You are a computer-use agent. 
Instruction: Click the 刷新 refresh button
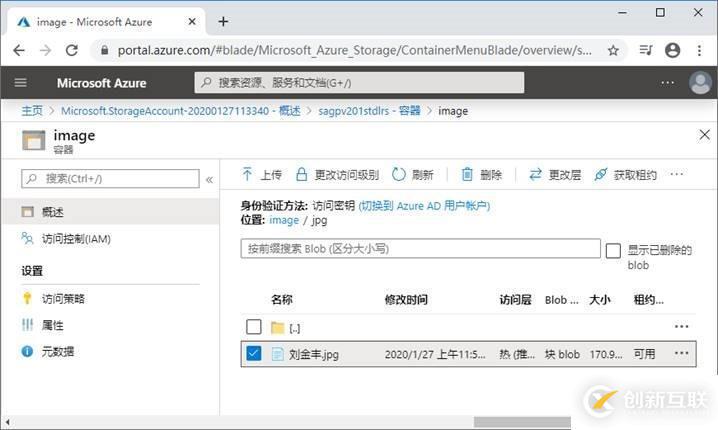tap(413, 174)
